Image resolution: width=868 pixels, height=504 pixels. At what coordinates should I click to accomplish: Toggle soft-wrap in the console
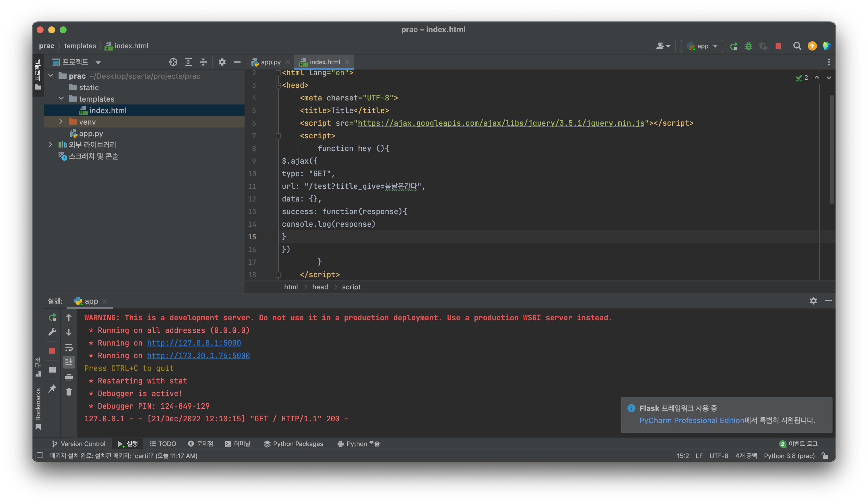[69, 347]
